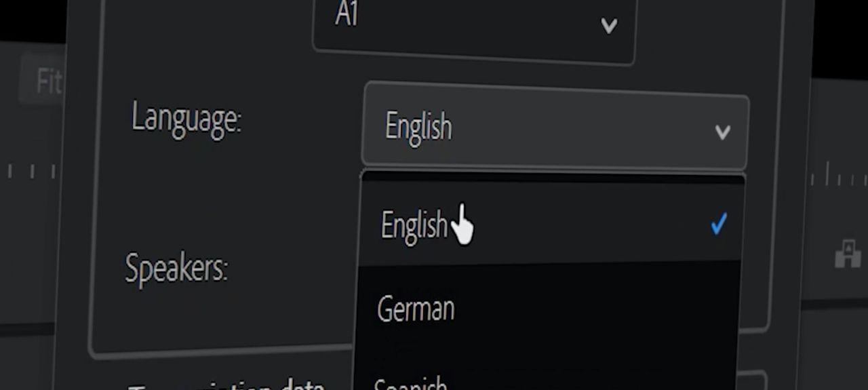Open the Language dropdown showing English

click(555, 128)
